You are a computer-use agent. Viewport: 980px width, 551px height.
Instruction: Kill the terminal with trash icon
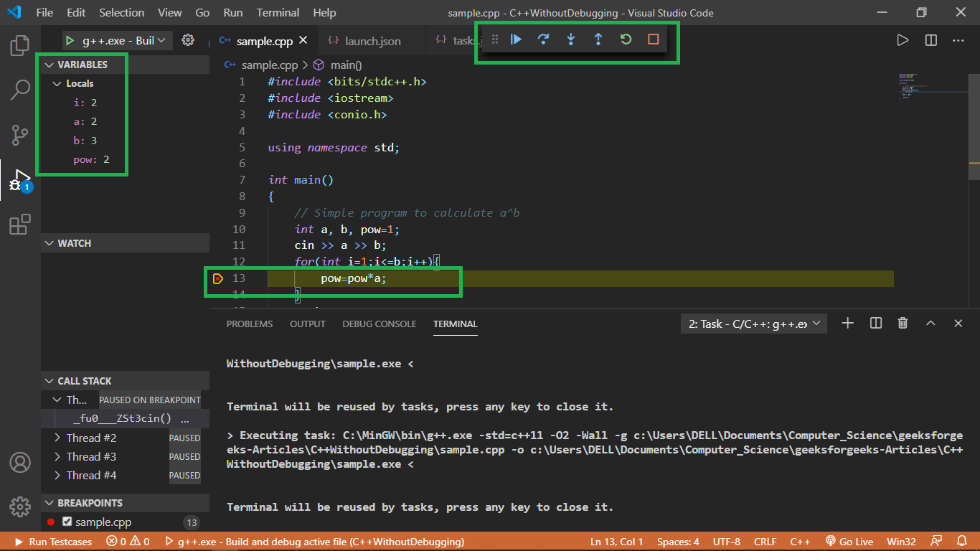[903, 324]
